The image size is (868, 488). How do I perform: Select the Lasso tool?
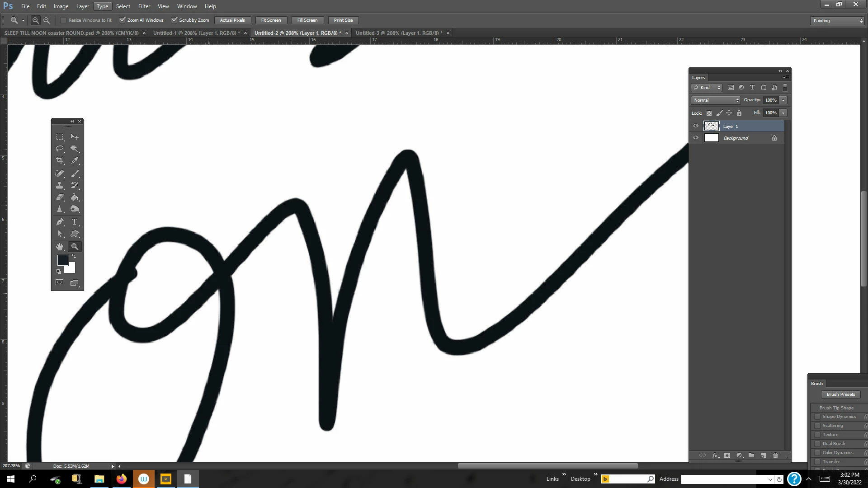[x=59, y=149]
